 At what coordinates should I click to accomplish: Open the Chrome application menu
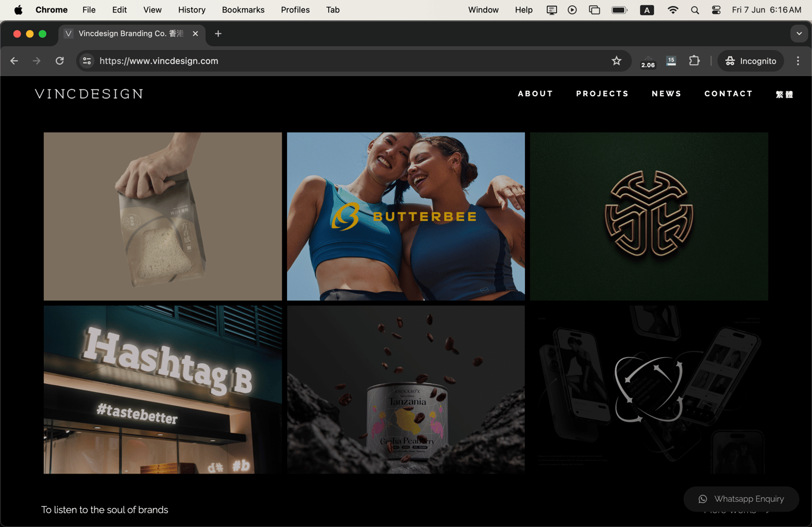[x=52, y=10]
